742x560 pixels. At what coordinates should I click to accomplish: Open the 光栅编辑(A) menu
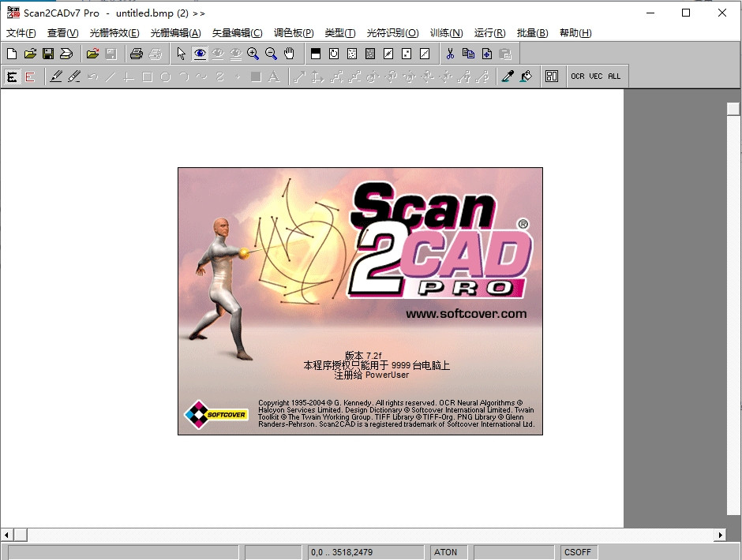175,33
